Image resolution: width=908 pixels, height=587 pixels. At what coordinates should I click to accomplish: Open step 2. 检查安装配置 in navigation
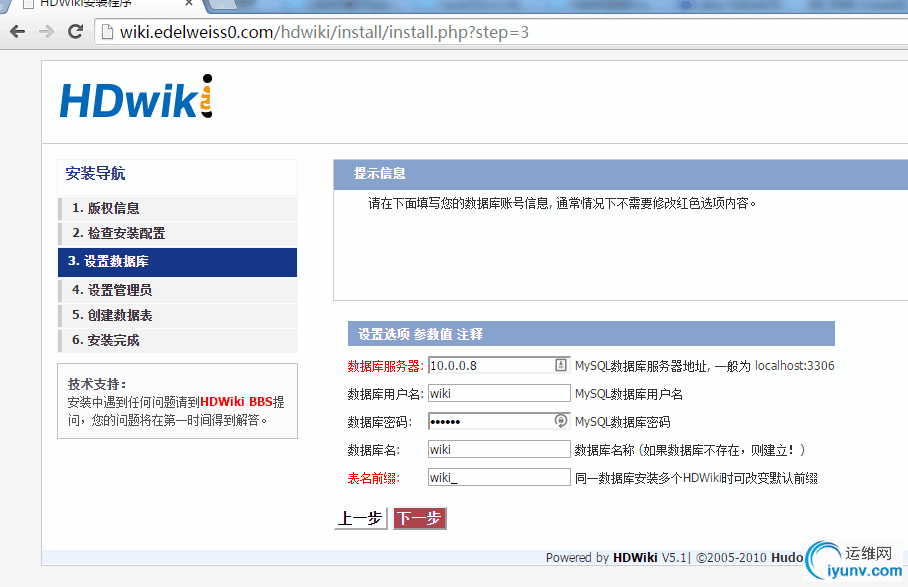click(178, 233)
